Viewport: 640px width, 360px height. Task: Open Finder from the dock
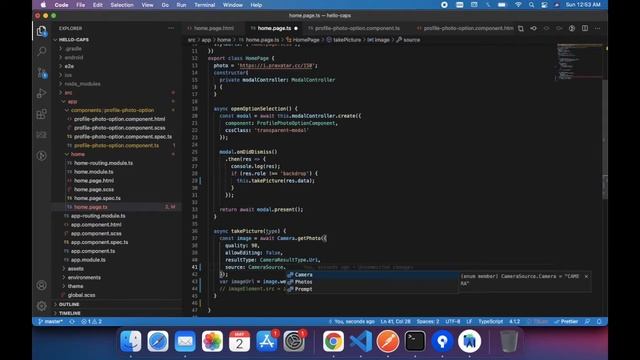pos(131,341)
